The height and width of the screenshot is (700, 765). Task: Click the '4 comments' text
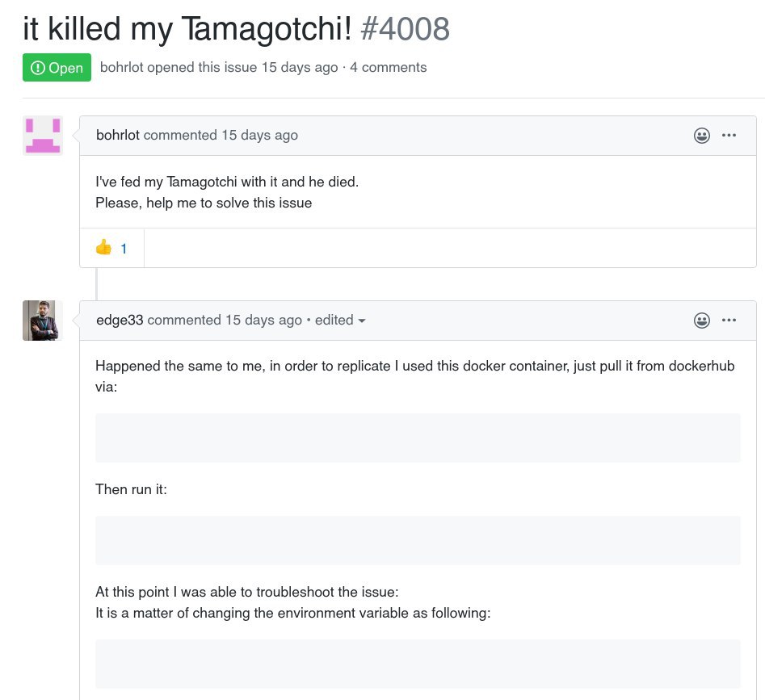pyautogui.click(x=389, y=67)
